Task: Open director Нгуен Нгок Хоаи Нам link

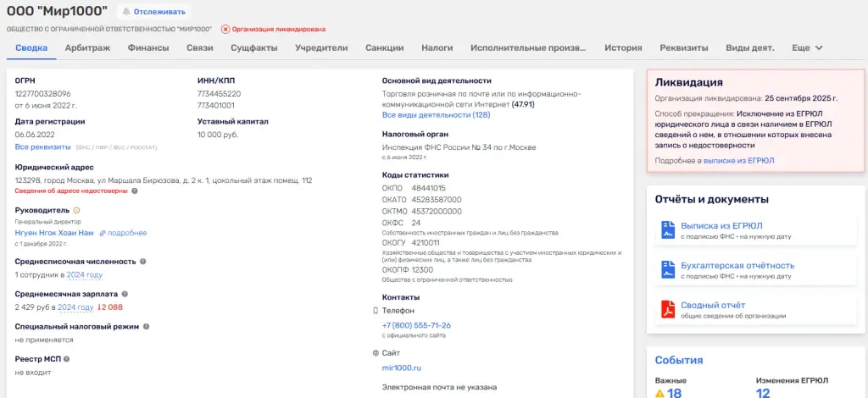Action: click(54, 233)
